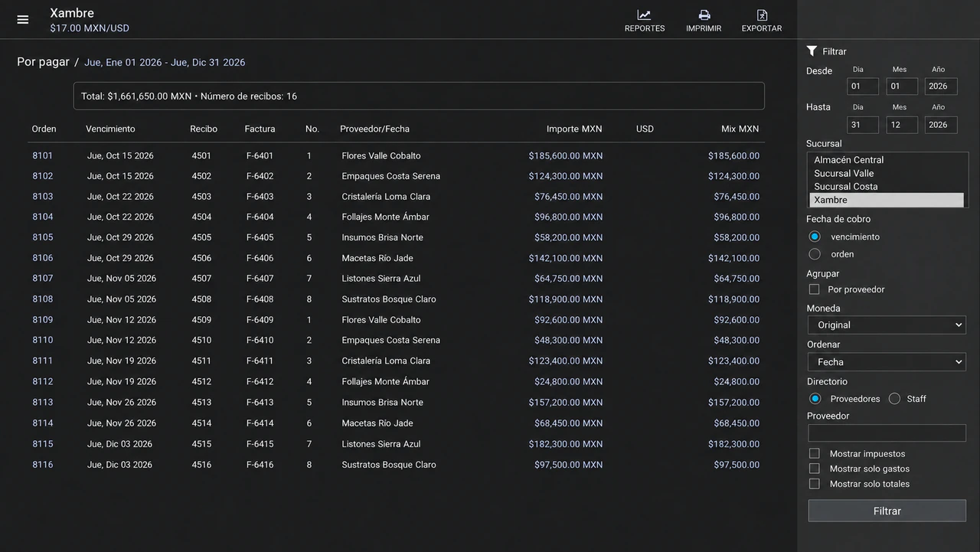Screen dimensions: 980x552
Task: Click the Mix MXN column header
Action: coord(740,129)
